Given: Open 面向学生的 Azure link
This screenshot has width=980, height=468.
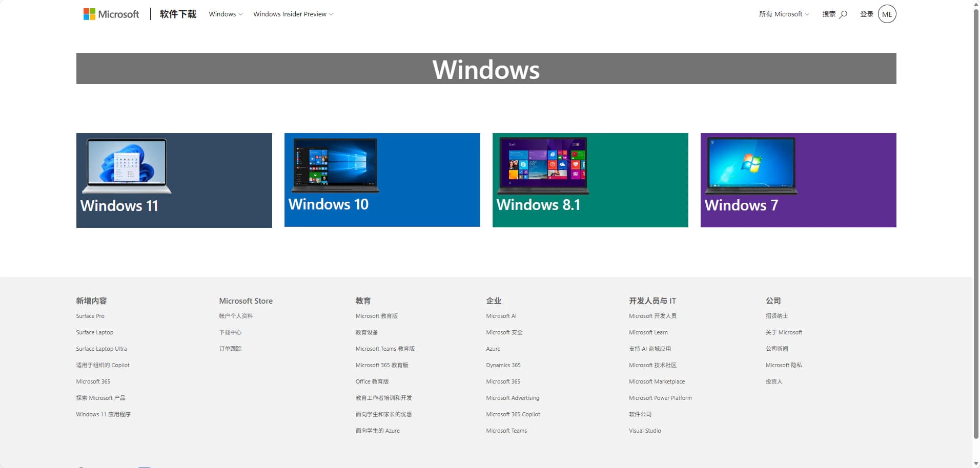Looking at the screenshot, I should coord(378,431).
